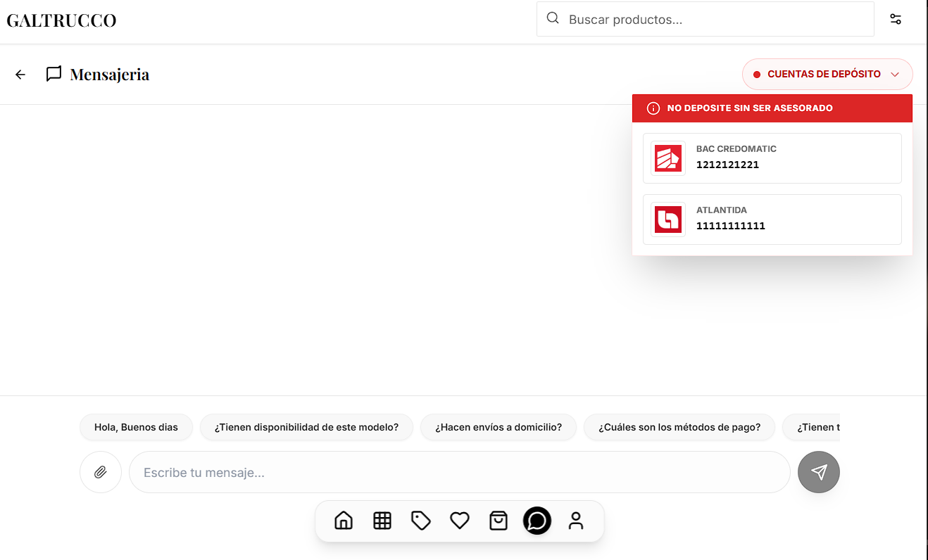The height and width of the screenshot is (560, 928).
Task: Choose "¿Cuáles son los métodos de pago?" suggestion
Action: click(x=679, y=427)
